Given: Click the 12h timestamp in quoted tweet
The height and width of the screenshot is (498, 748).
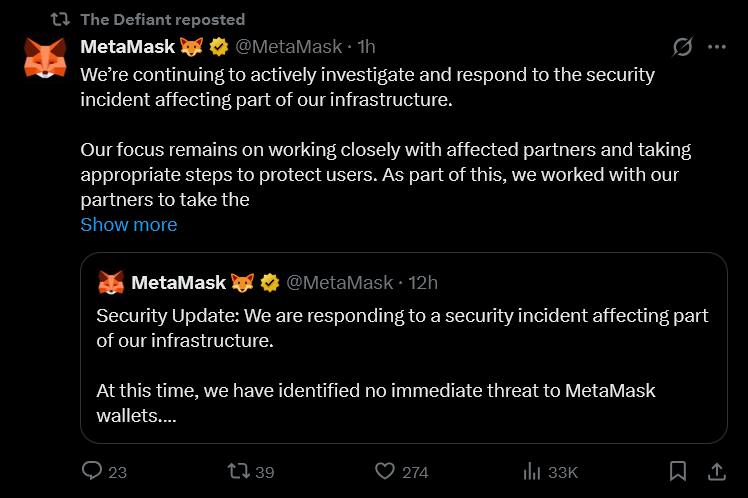Looking at the screenshot, I should [x=423, y=283].
